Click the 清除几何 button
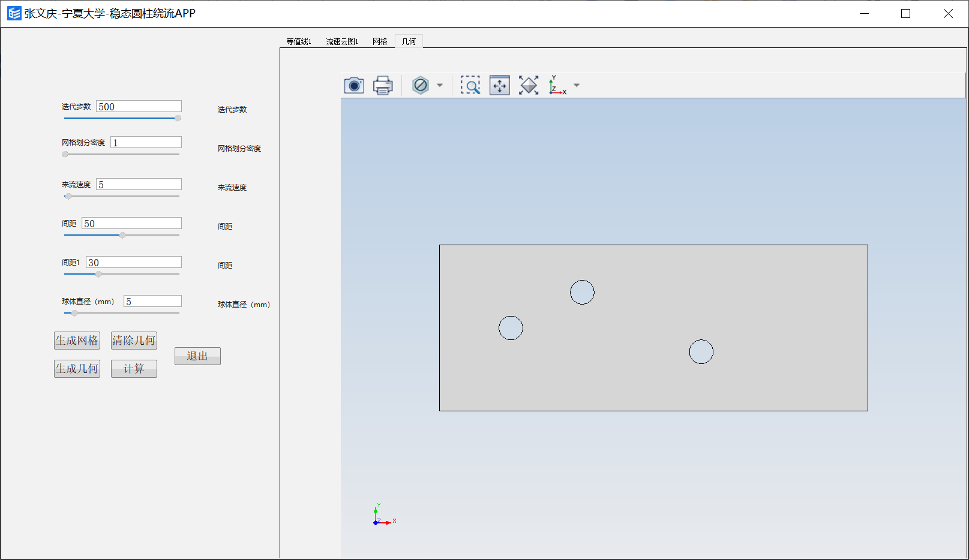The height and width of the screenshot is (560, 969). [134, 341]
